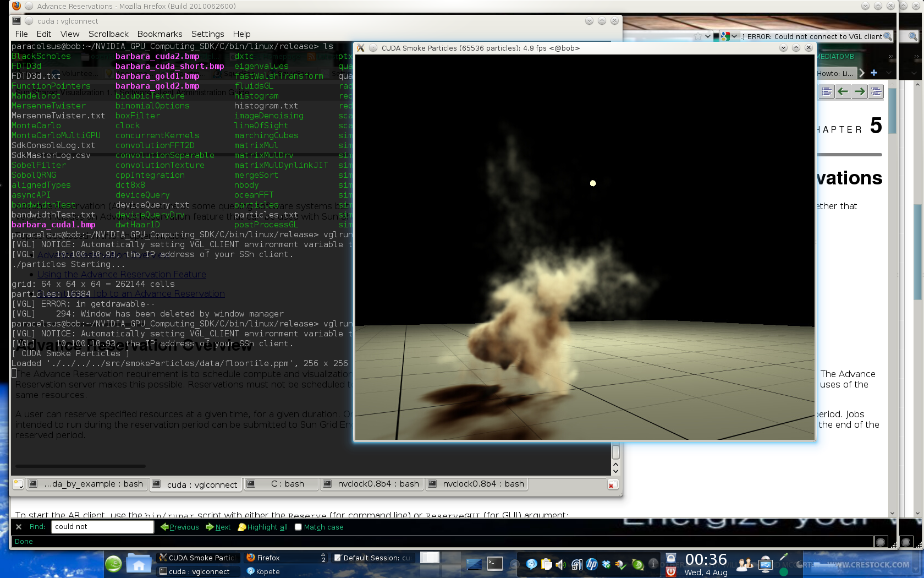
Task: Open the Home folder icon in panel
Action: 139,564
